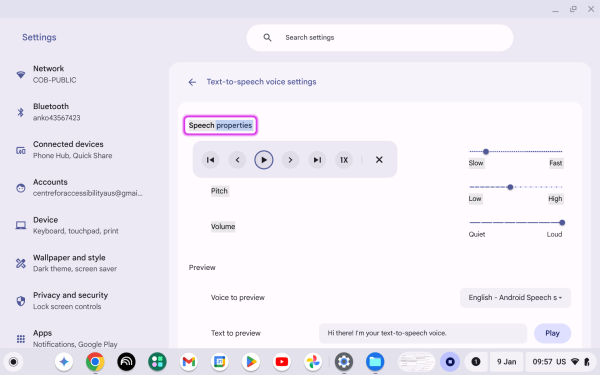The height and width of the screenshot is (375, 600).
Task: Change the 1X reading speed
Action: (344, 160)
